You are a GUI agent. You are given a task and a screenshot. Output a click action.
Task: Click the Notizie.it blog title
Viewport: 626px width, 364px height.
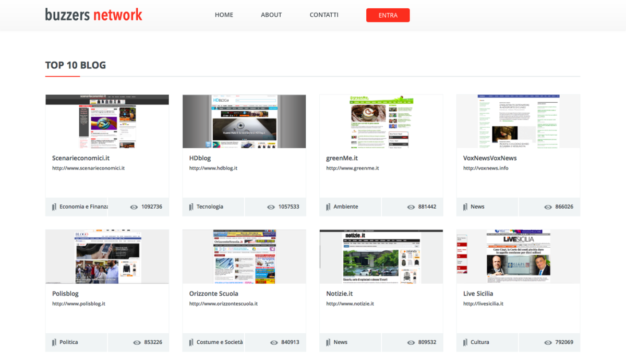pyautogui.click(x=340, y=294)
